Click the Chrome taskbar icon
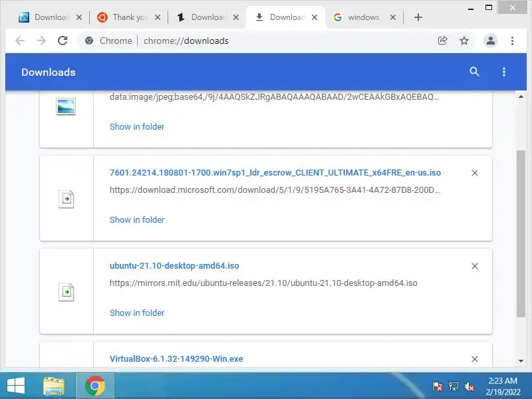532x399 pixels. coord(95,386)
